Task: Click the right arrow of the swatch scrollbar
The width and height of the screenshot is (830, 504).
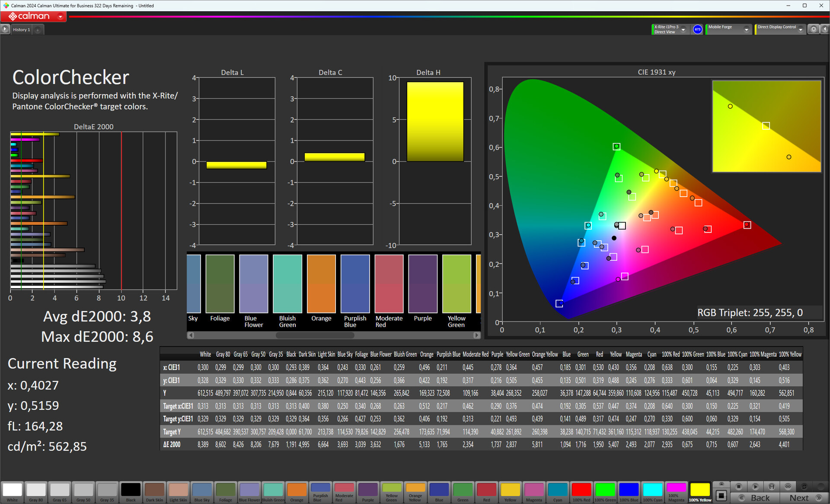Action: point(476,335)
